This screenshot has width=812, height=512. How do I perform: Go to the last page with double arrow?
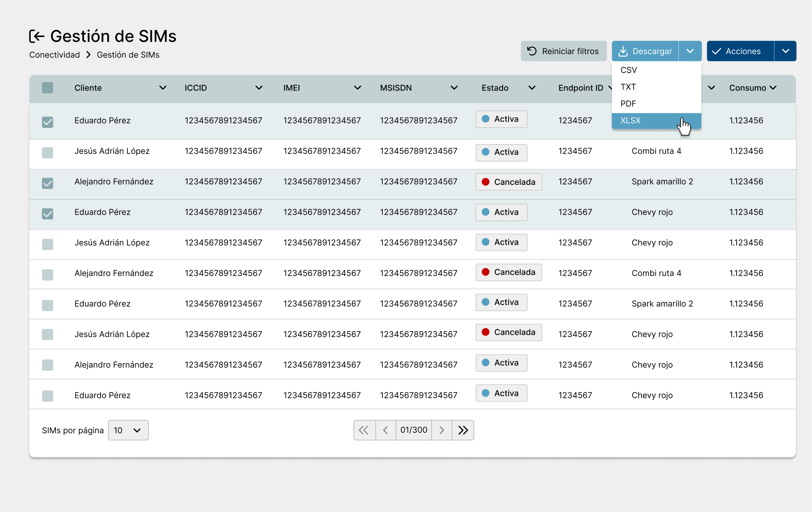(463, 430)
